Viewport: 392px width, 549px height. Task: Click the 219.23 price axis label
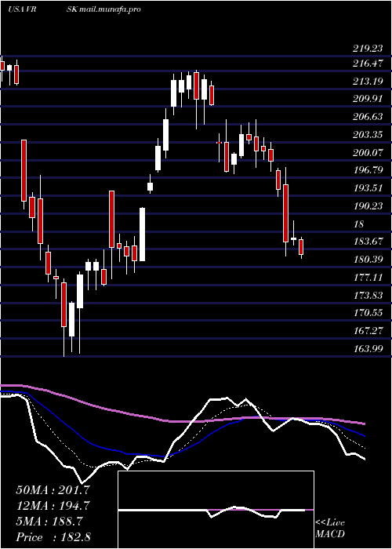point(368,49)
